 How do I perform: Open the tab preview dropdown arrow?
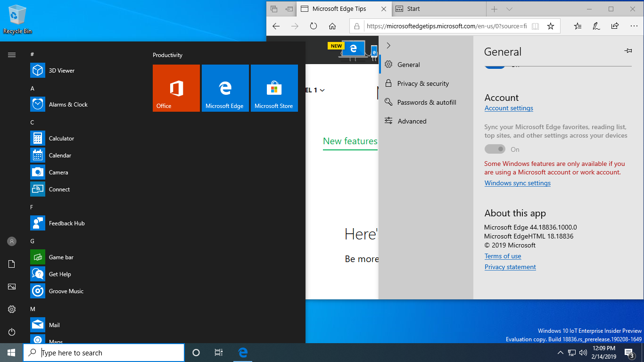pos(509,9)
